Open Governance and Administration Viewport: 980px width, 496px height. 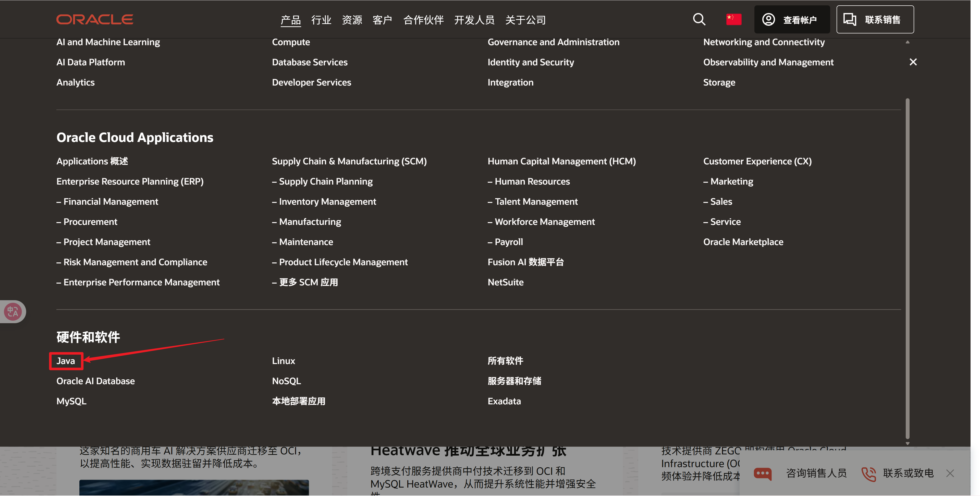(x=554, y=42)
